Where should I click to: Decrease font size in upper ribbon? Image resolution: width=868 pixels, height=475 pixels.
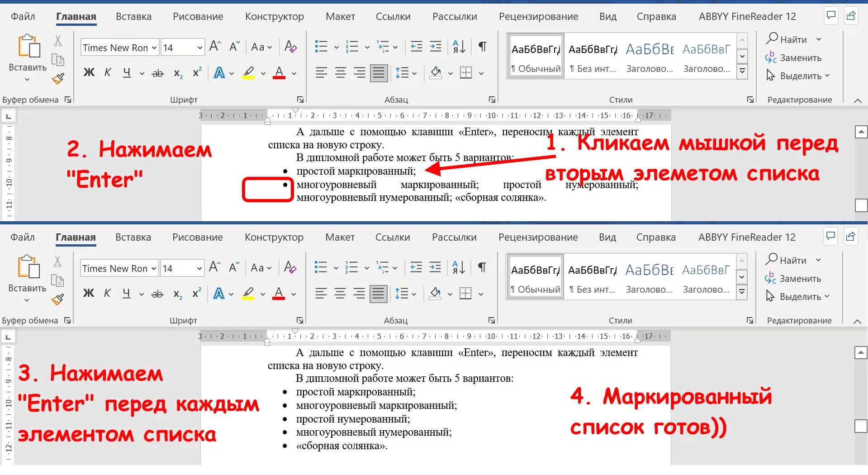click(234, 46)
